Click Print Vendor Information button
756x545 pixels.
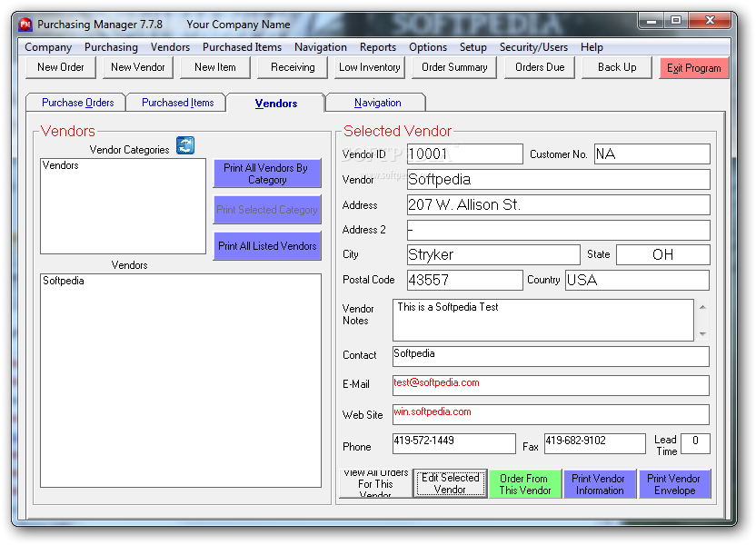coord(600,484)
